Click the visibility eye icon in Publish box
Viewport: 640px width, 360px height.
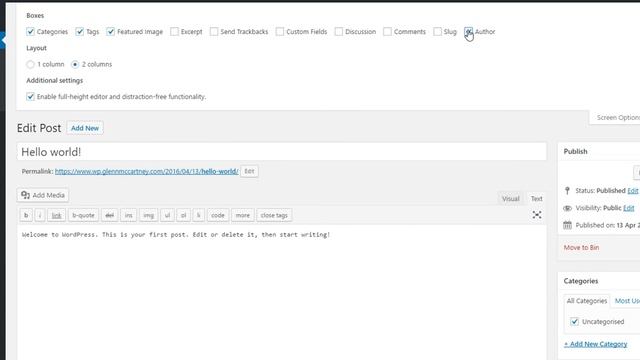pos(567,208)
